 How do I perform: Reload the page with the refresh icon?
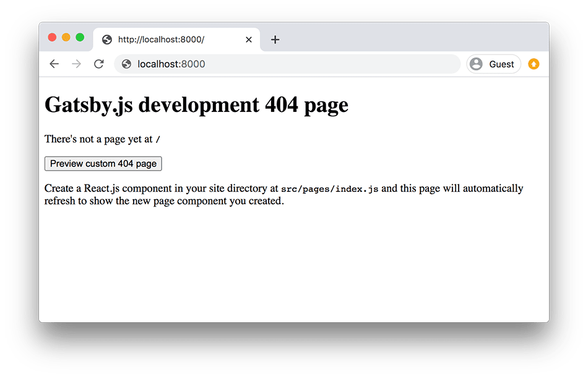[x=98, y=64]
